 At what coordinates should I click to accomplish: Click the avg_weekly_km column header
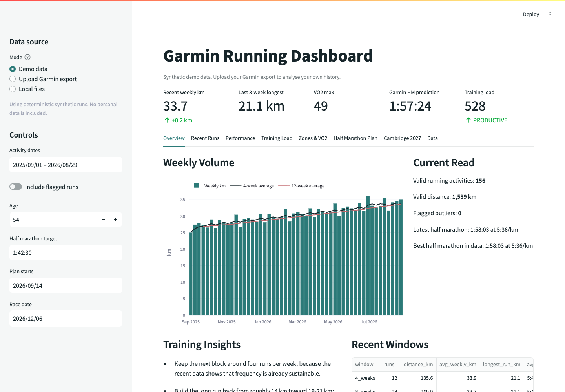(x=458, y=364)
